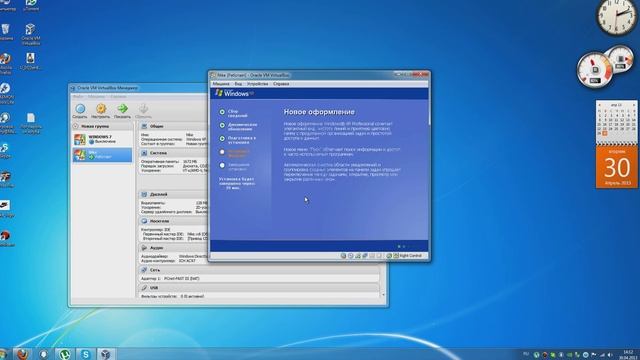Click Skype icon on the taskbar
The width and height of the screenshot is (640, 360).
pyautogui.click(x=85, y=354)
